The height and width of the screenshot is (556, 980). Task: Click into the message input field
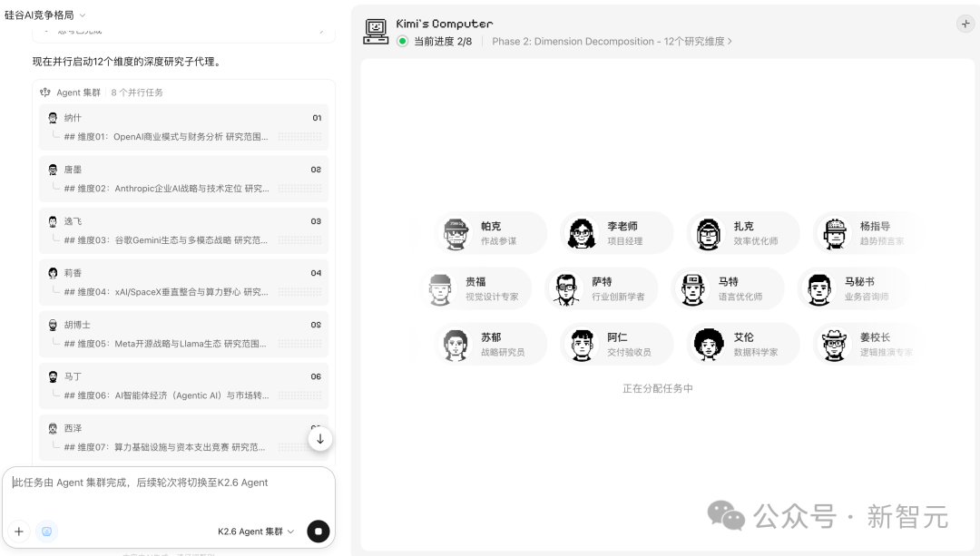[x=168, y=494]
